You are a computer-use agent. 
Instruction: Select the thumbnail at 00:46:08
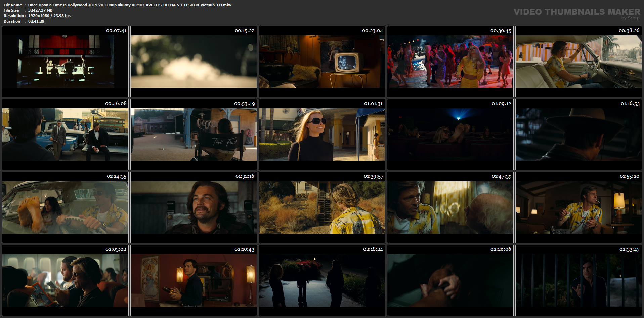click(x=65, y=134)
